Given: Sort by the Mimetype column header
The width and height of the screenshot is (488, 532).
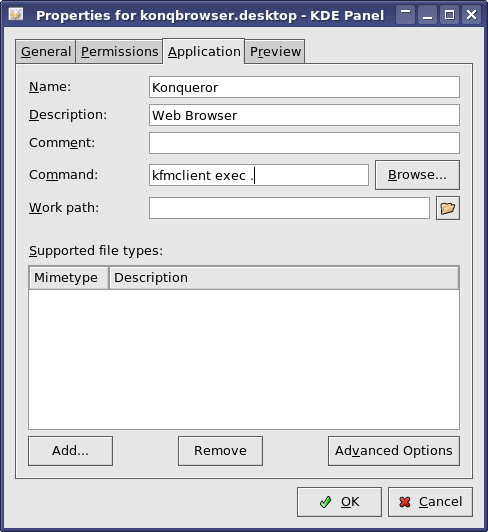Looking at the screenshot, I should pos(69,278).
